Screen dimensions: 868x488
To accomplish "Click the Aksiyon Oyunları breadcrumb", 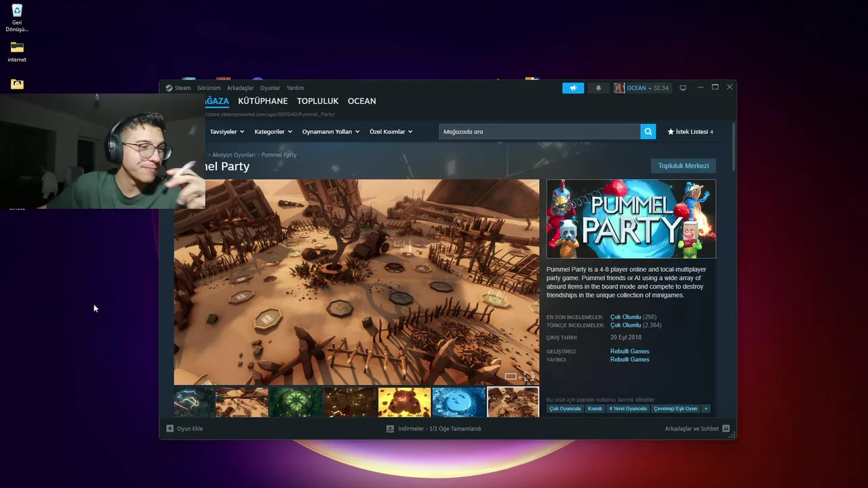I will tap(233, 155).
